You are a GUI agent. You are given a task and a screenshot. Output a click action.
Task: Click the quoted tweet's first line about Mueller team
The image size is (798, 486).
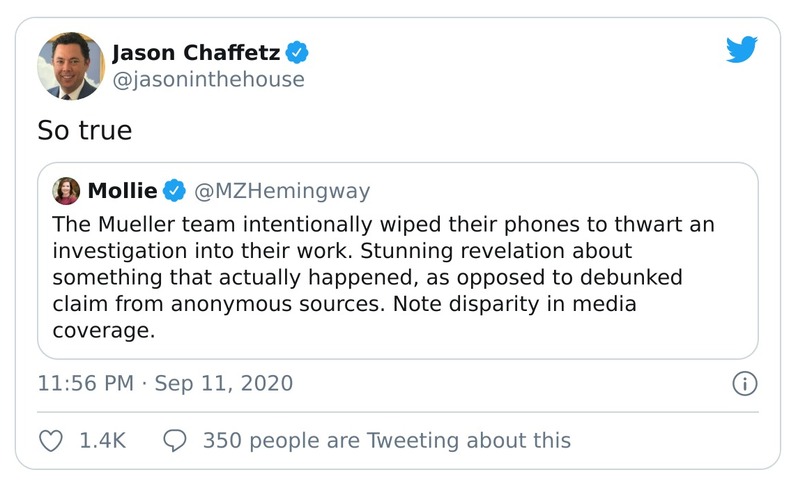(x=383, y=224)
